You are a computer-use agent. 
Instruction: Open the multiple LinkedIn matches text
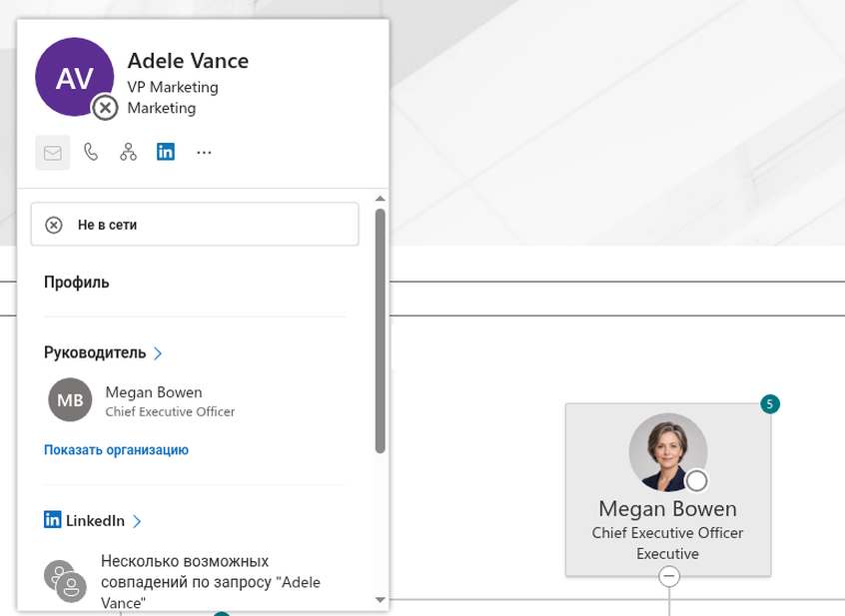pos(211,581)
